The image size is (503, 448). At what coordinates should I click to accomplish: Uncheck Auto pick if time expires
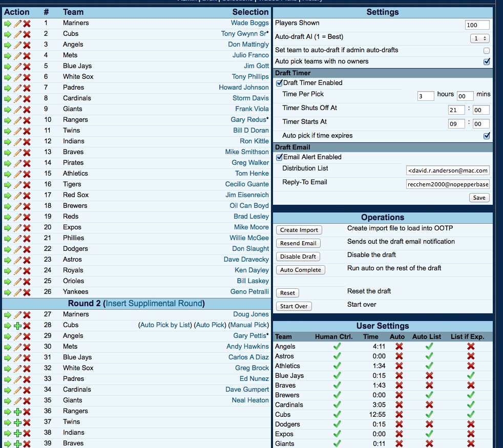486,136
